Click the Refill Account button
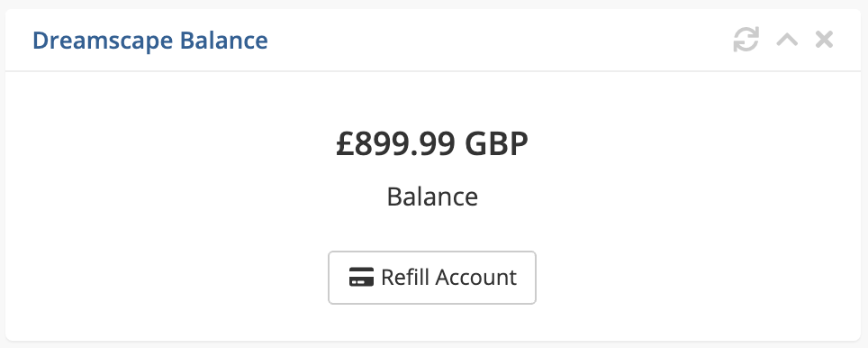Screen dimensions: 868x348 tap(432, 278)
